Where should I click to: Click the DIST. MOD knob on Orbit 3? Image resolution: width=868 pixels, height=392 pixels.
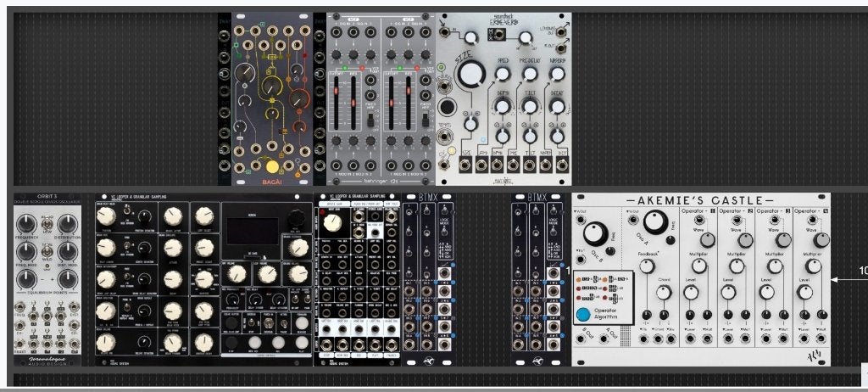(x=68, y=251)
